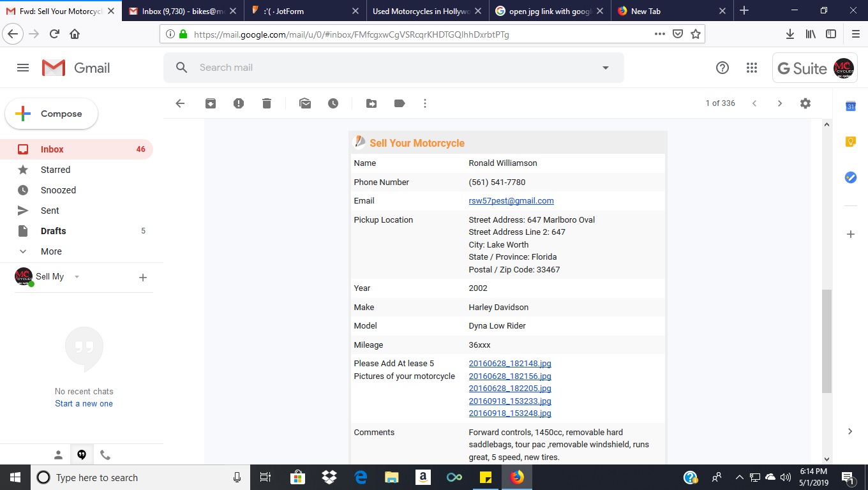This screenshot has height=490, width=868.
Task: Expand the search options dropdown arrow
Action: [x=606, y=68]
